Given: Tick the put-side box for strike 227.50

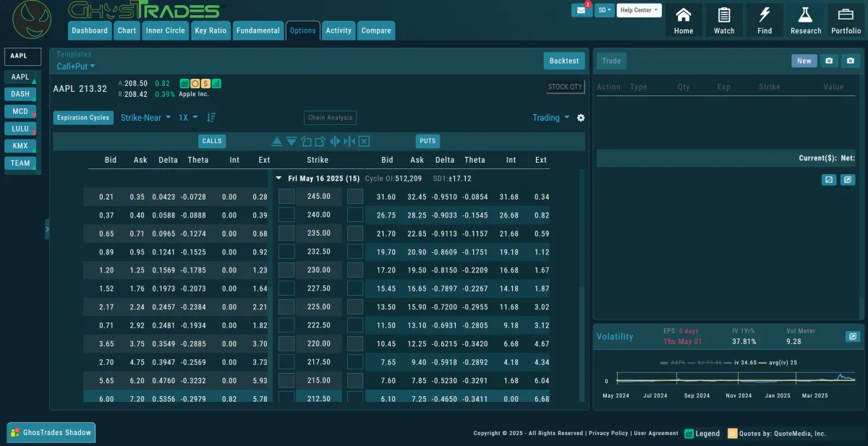Looking at the screenshot, I should coord(355,288).
